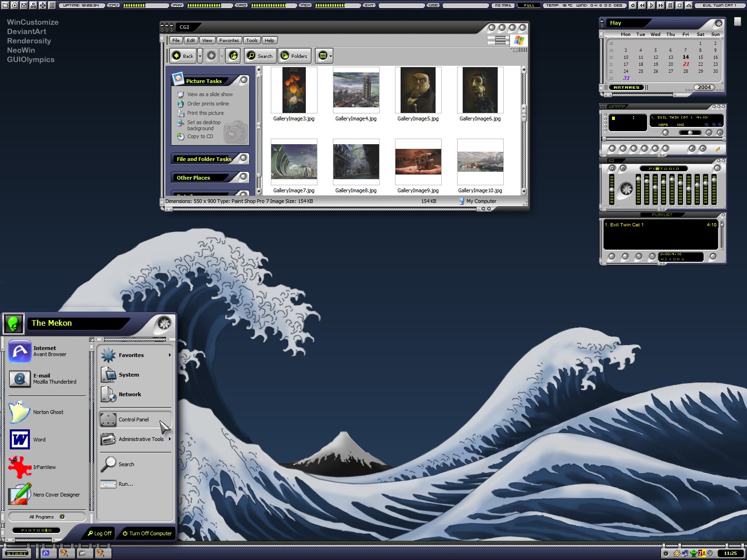Open the Help menu in Explorer
The width and height of the screenshot is (747, 560).
[x=269, y=41]
